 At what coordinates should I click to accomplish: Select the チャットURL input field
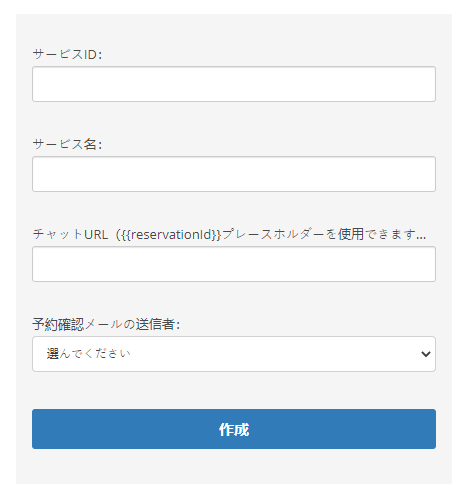(234, 264)
